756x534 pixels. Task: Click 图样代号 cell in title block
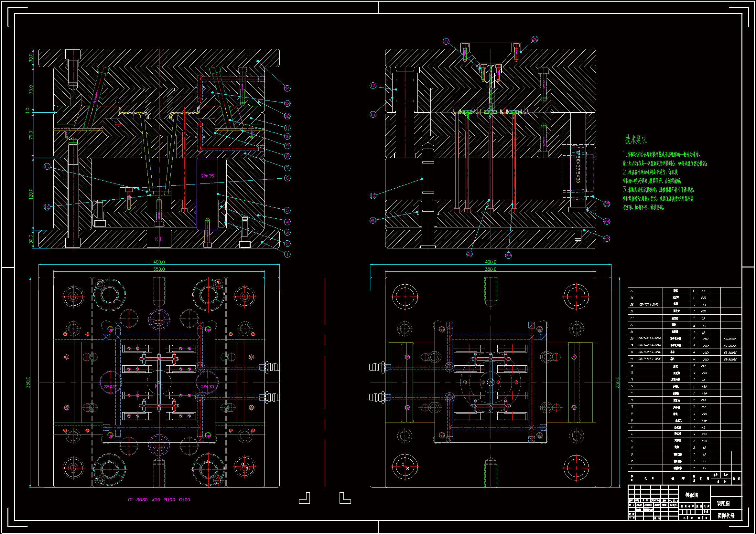pos(726,516)
